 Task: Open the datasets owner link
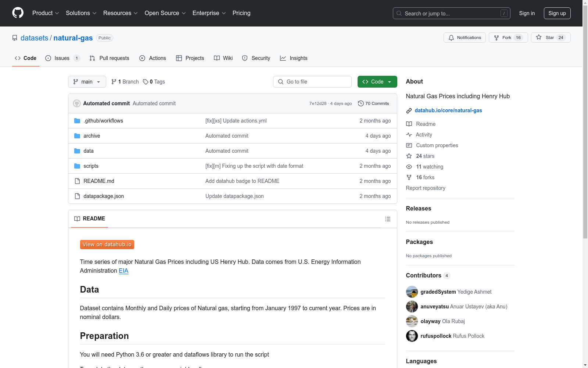pos(34,38)
